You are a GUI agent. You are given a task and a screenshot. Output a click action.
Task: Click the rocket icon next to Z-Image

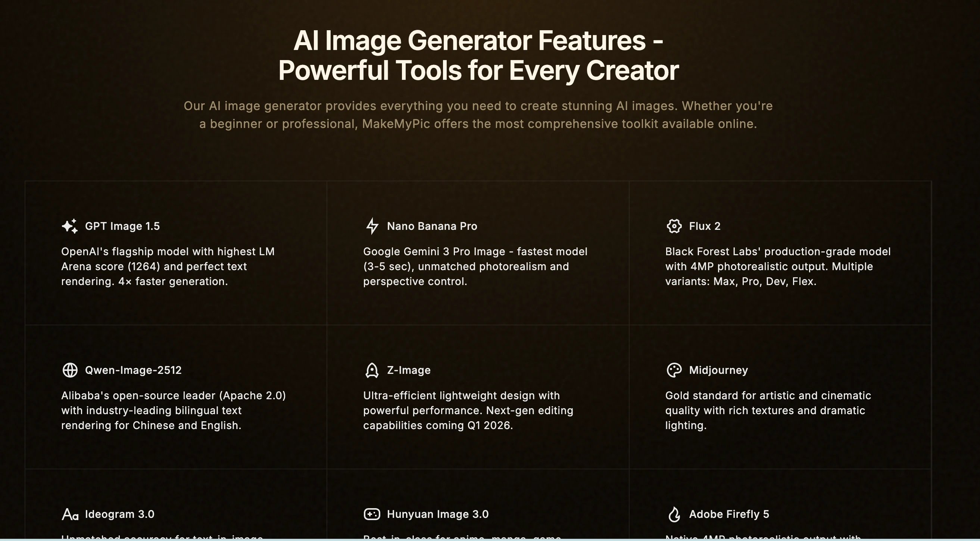372,370
